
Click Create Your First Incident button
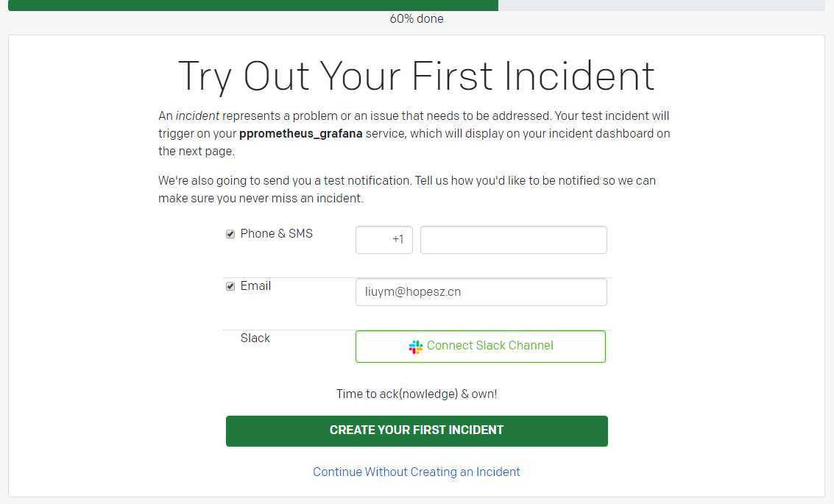click(417, 430)
